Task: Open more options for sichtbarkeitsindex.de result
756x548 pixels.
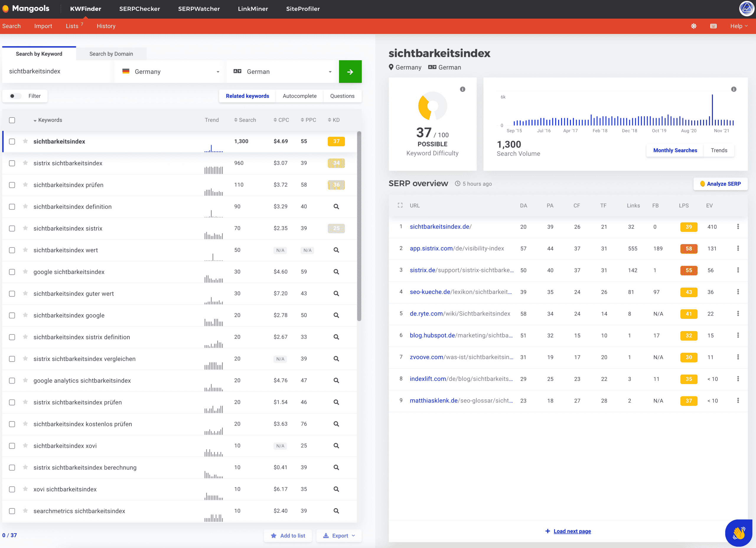Action: tap(738, 227)
